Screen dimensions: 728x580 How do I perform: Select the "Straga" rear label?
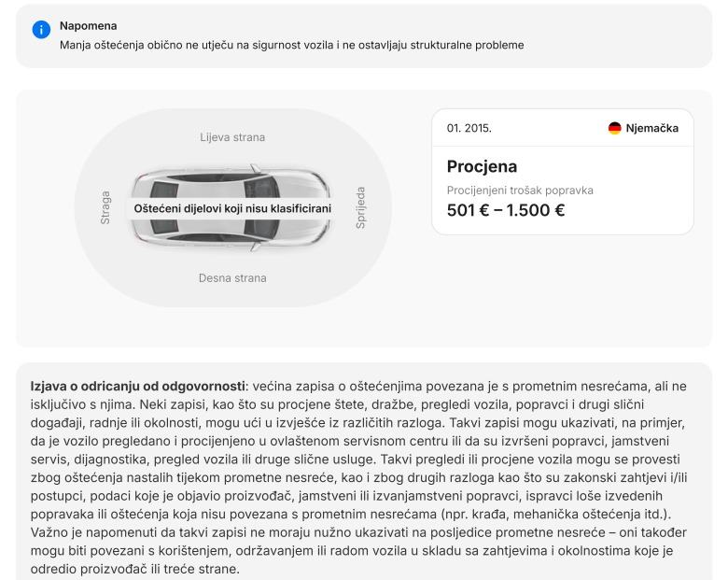(105, 207)
